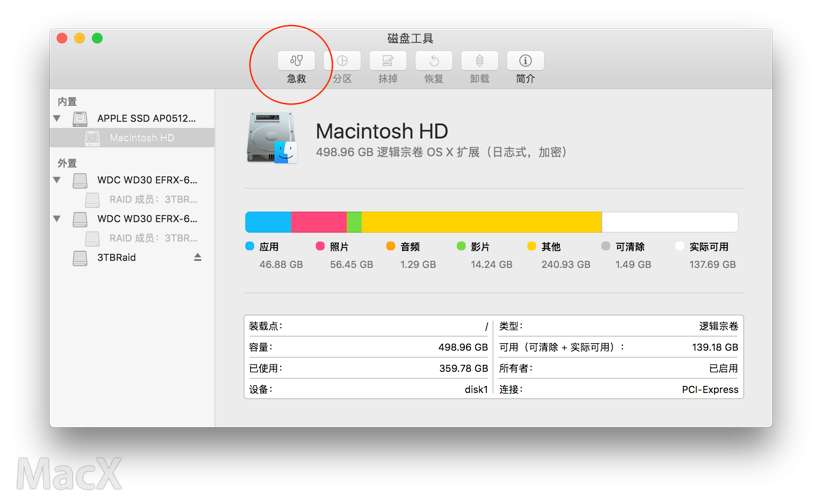The height and width of the screenshot is (498, 822).
Task: Click the 外置 sidebar section header
Action: 67,163
